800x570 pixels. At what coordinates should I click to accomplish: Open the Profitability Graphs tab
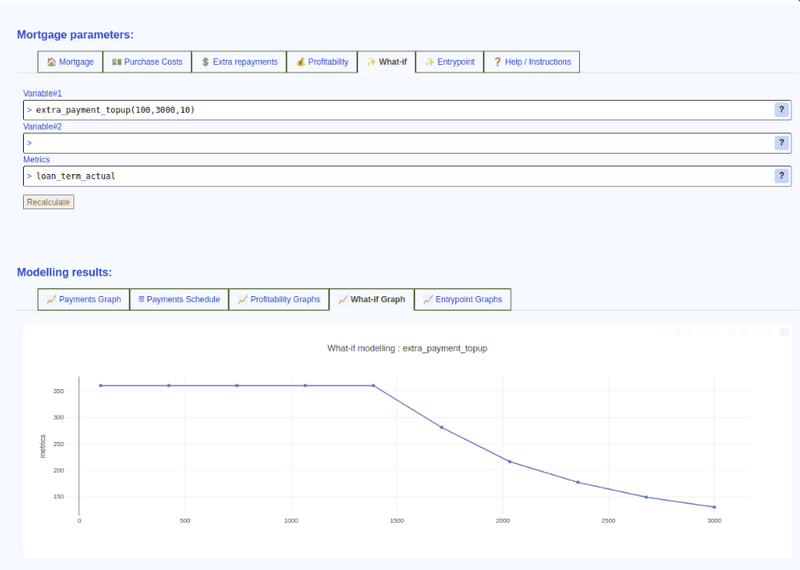tap(279, 299)
